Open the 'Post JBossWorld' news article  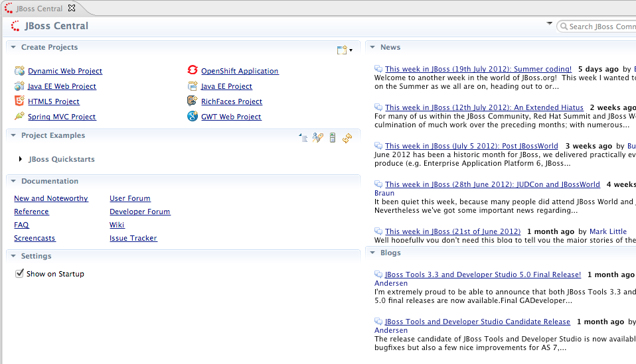tap(472, 146)
